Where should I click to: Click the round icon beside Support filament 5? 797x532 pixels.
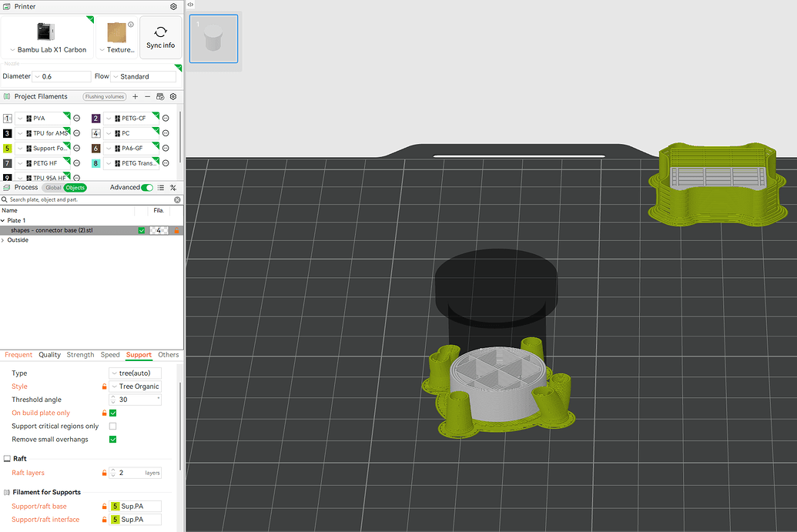pyautogui.click(x=77, y=149)
